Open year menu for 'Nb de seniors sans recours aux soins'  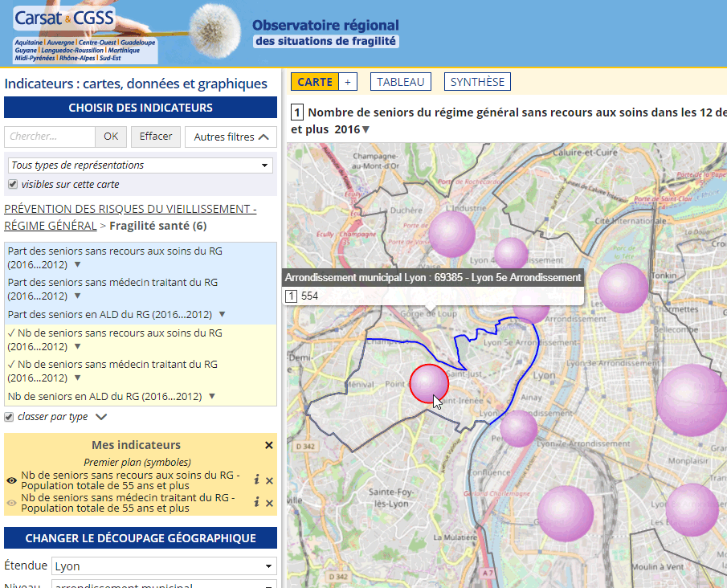[77, 346]
